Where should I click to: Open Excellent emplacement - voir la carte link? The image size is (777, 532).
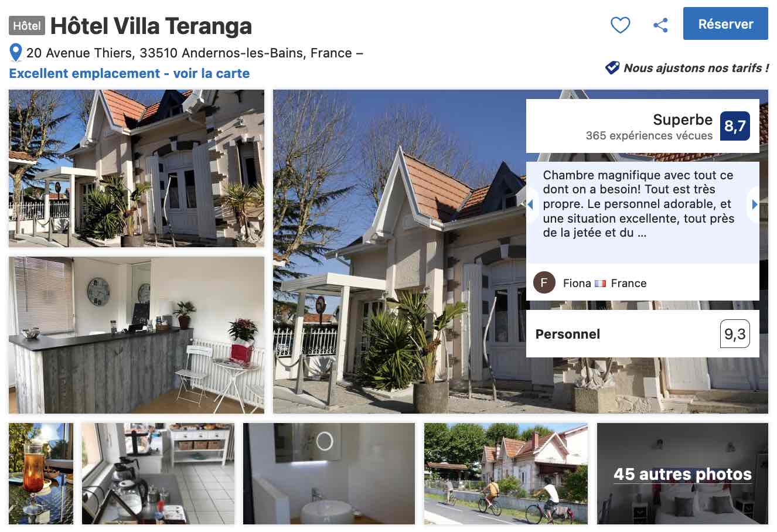pyautogui.click(x=129, y=73)
